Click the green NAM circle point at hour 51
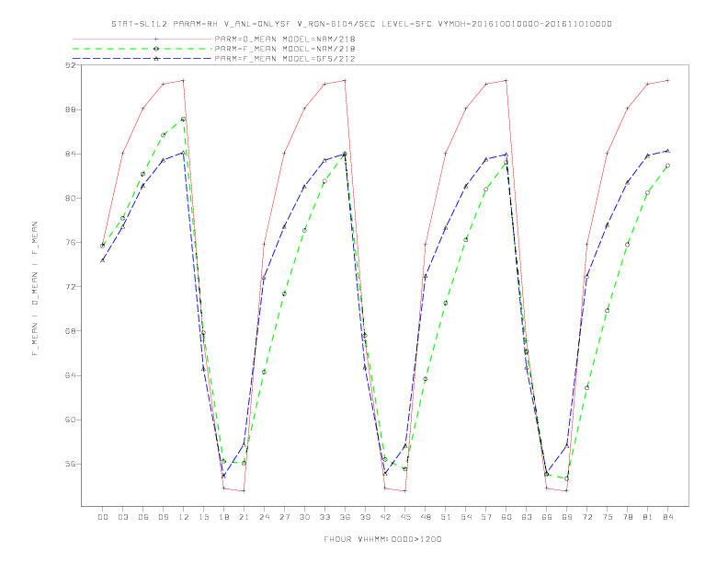Screen dimensions: 728x563 point(446,303)
